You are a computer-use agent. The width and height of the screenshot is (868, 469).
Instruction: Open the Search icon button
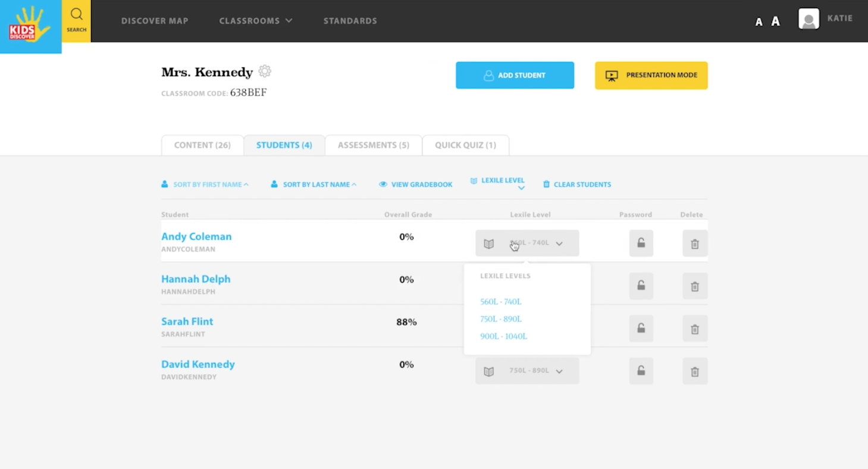tap(76, 20)
